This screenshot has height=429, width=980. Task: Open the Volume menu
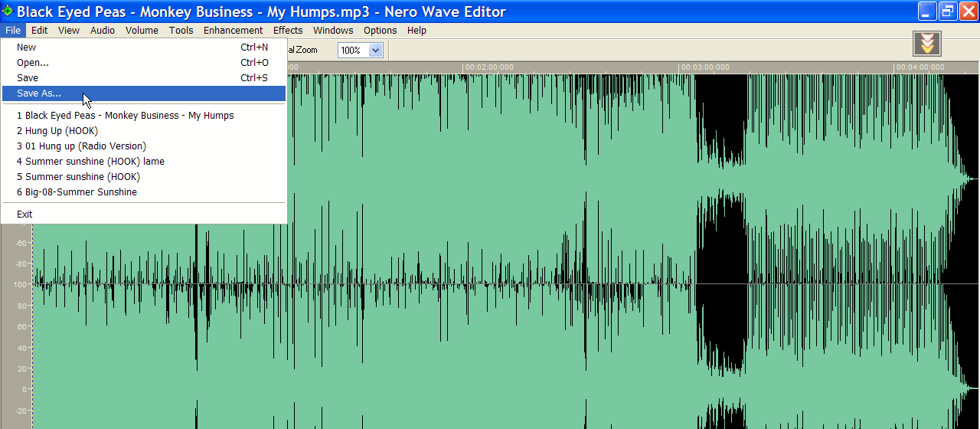click(142, 31)
